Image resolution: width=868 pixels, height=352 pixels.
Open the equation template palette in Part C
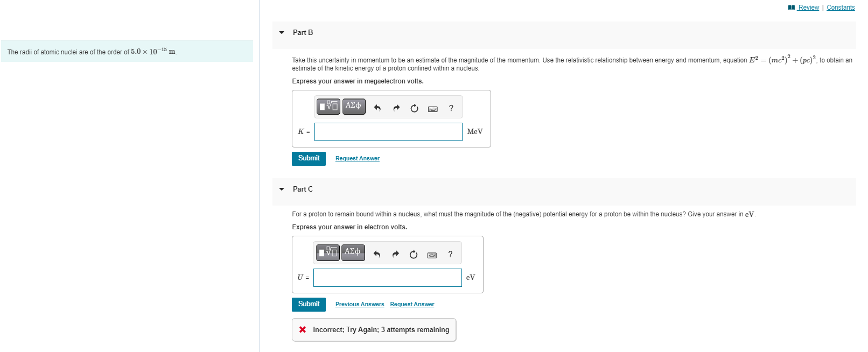coord(327,252)
